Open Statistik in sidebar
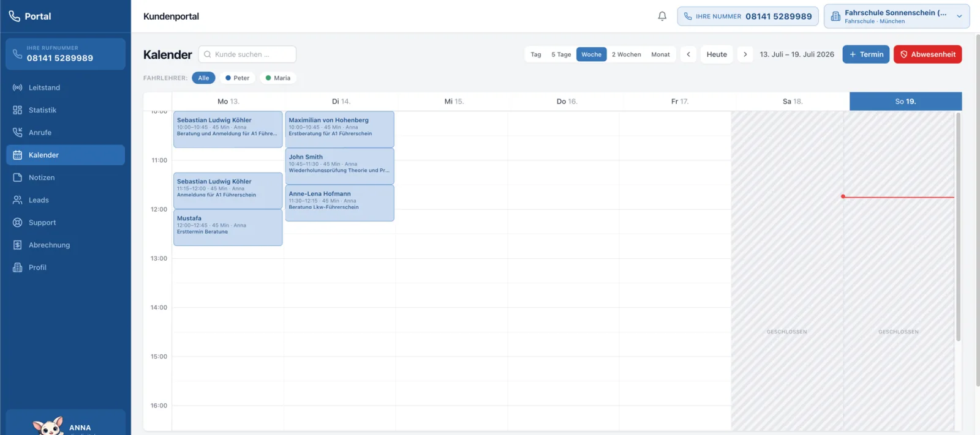The width and height of the screenshot is (980, 435). coord(66,110)
